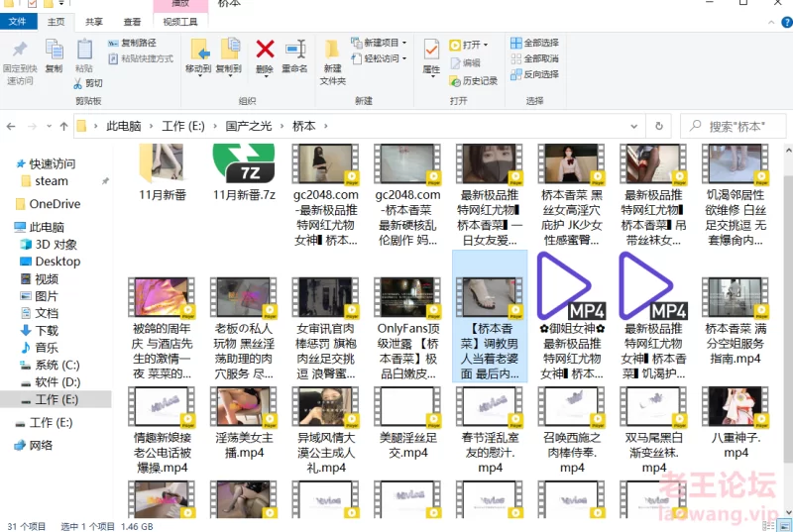Screen dimensions: 793x532
Task: Refresh the current folder view
Action: pos(659,126)
